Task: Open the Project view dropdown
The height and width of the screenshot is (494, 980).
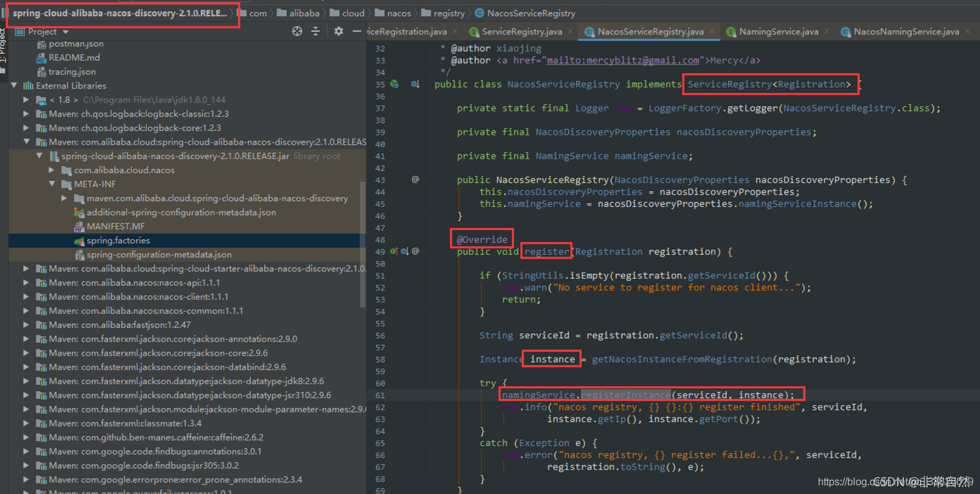Action: [43, 31]
